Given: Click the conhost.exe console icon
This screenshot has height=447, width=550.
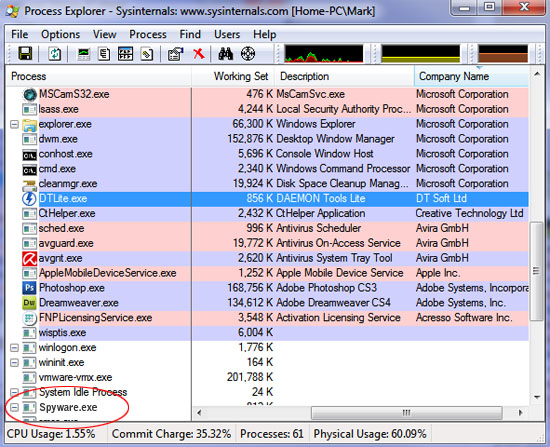Looking at the screenshot, I should (29, 154).
